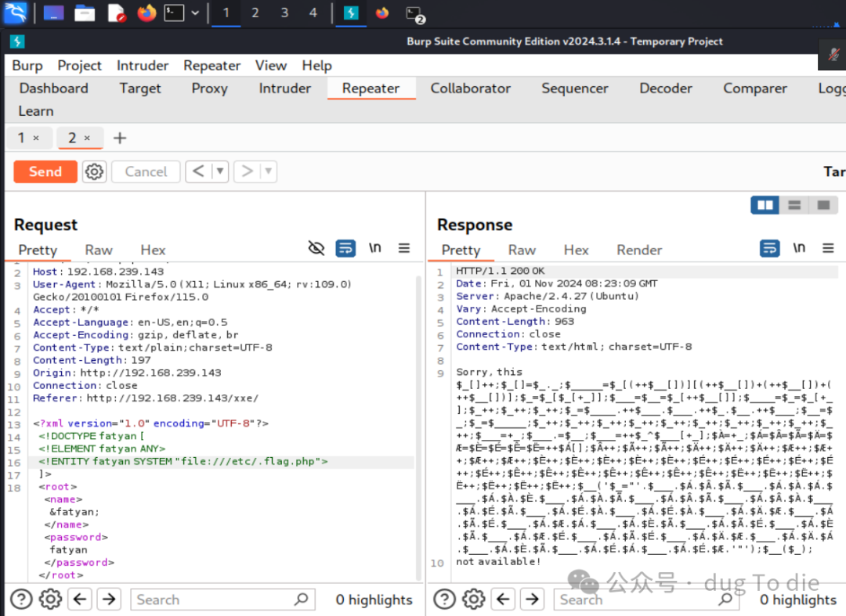The width and height of the screenshot is (846, 616).
Task: Go forward to the next request in history
Action: [x=247, y=172]
